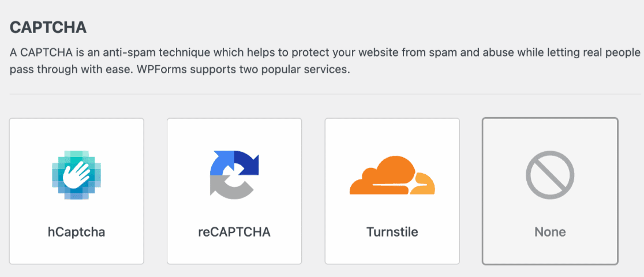Click the CAPTCHA description paragraph text
Image resolution: width=644 pixels, height=277 pixels.
tap(325, 61)
